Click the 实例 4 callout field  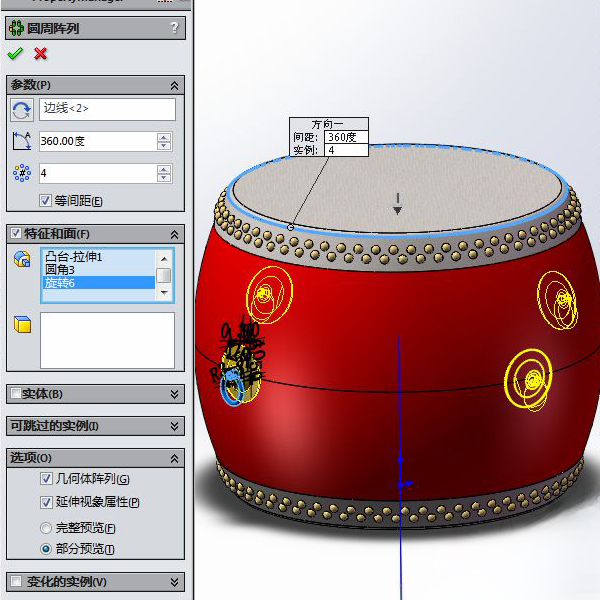click(x=346, y=150)
